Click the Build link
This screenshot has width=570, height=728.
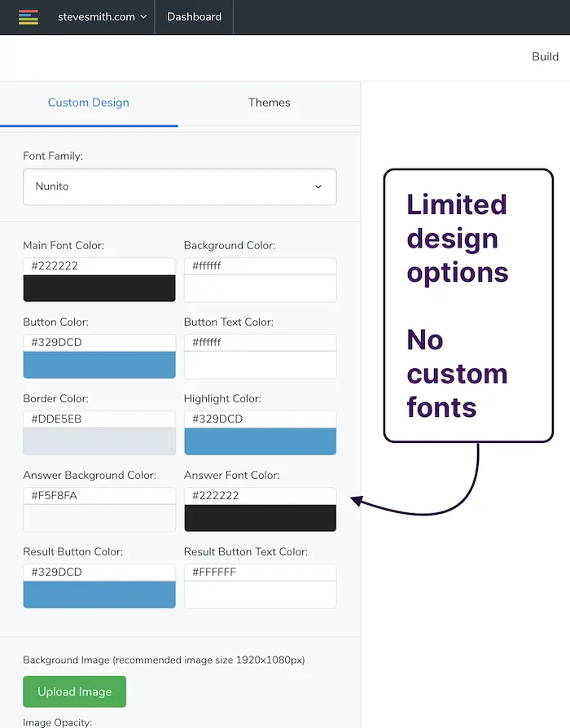[x=544, y=56]
